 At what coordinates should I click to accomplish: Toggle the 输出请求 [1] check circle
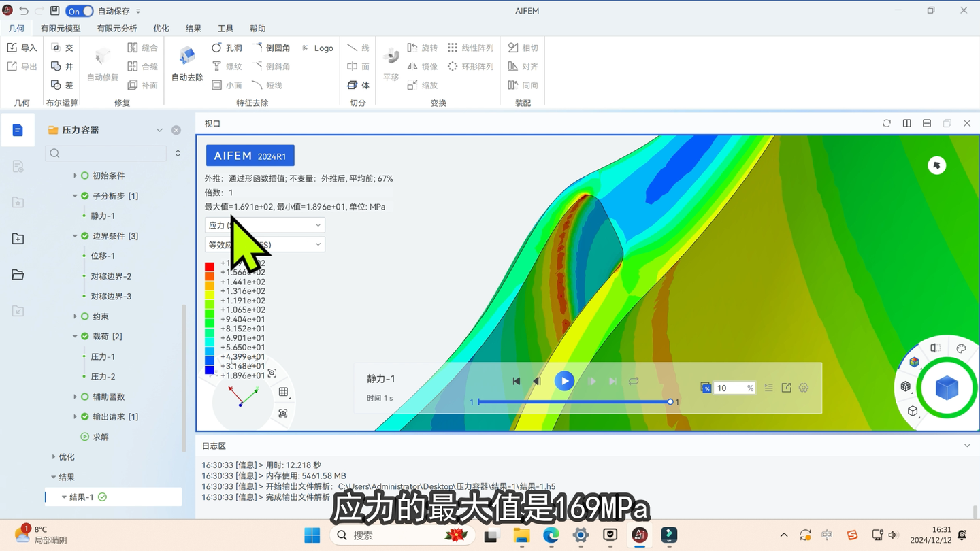pos(85,416)
